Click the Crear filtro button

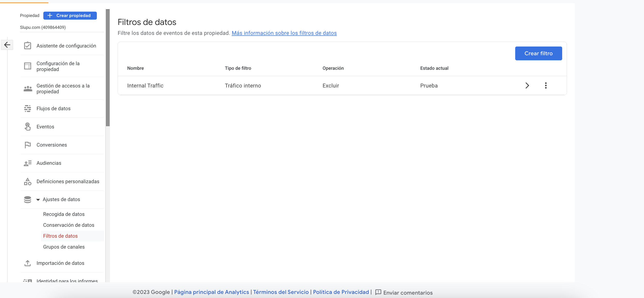coord(538,53)
